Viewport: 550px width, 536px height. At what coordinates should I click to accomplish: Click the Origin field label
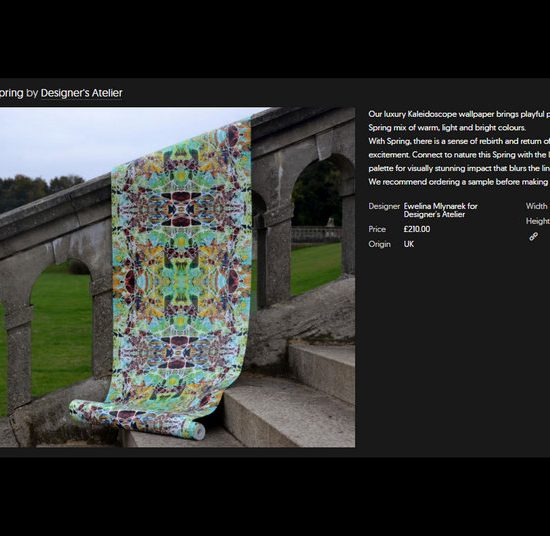pyautogui.click(x=379, y=244)
